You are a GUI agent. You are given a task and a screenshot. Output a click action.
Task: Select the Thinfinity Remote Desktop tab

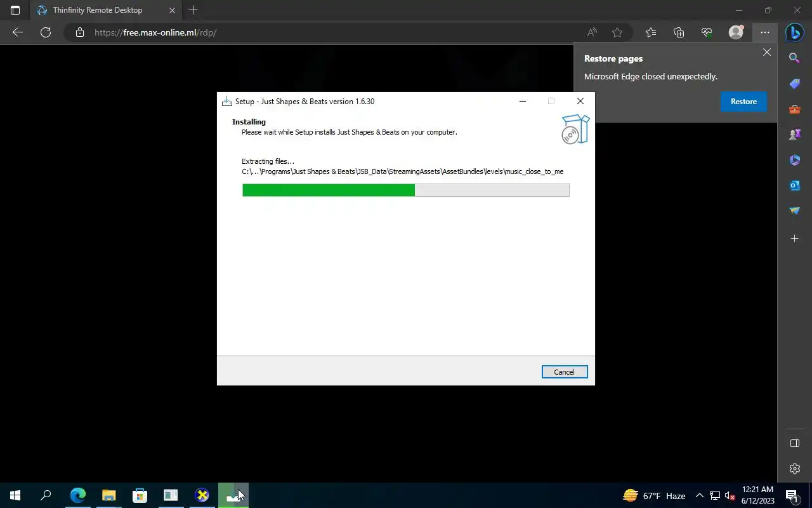pyautogui.click(x=105, y=10)
